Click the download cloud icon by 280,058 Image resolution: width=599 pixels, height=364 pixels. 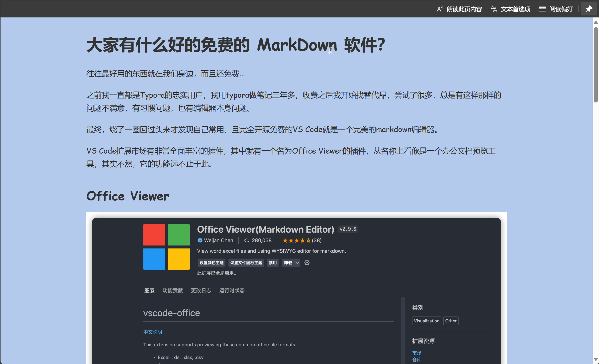tap(246, 240)
